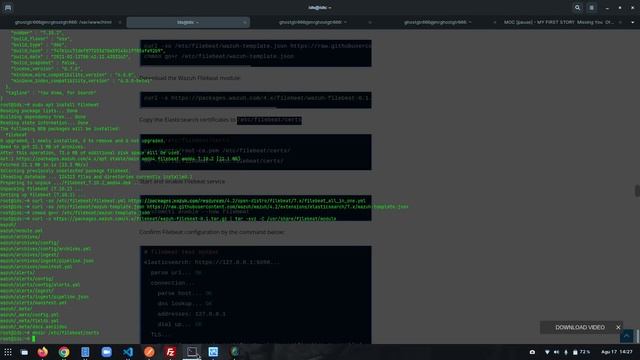The image size is (640, 360).
Task: Switch to the fourth ghostgirl terminal tab
Action: (x=437, y=22)
